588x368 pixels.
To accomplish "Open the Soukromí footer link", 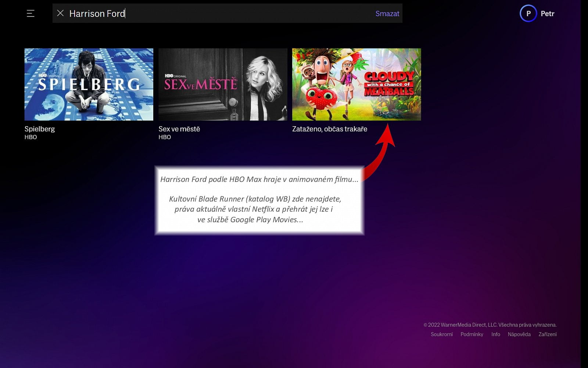I will 442,334.
